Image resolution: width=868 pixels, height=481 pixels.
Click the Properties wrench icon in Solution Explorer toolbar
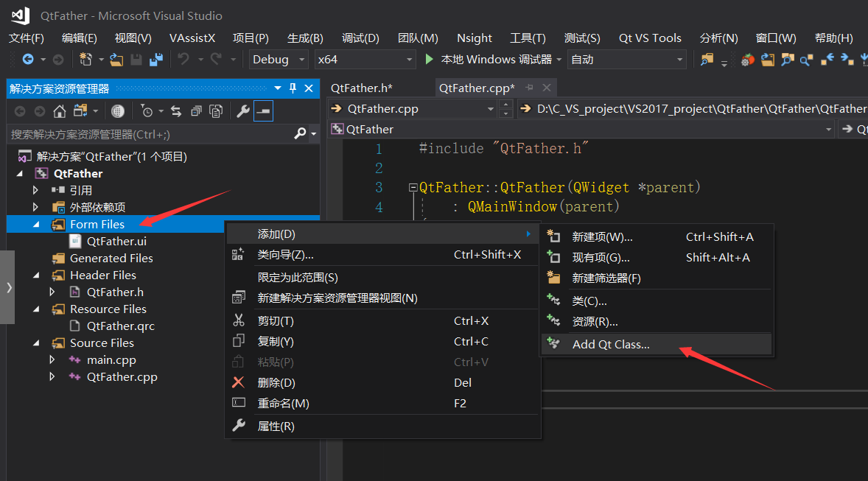coord(243,111)
